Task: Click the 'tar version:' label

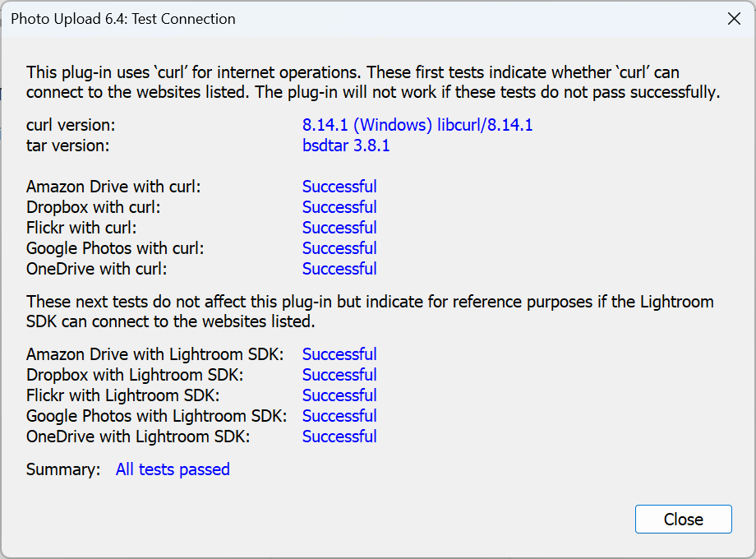Action: coord(67,146)
